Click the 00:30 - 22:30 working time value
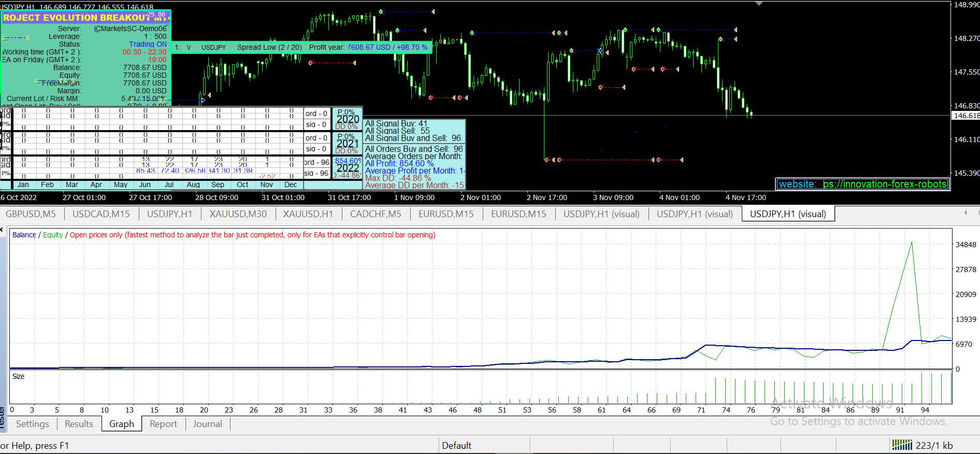This screenshot has height=454, width=980. (x=145, y=52)
